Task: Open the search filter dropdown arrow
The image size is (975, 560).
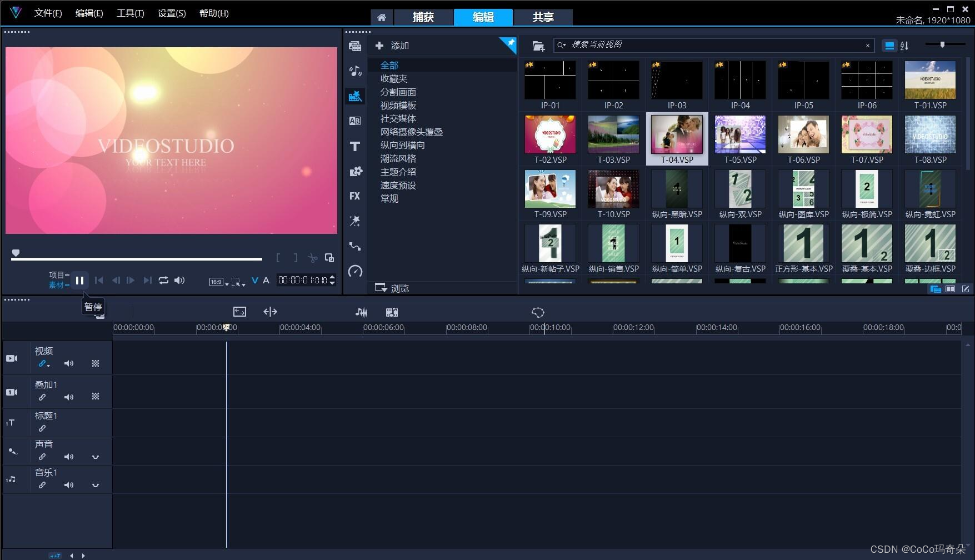Action: point(562,45)
